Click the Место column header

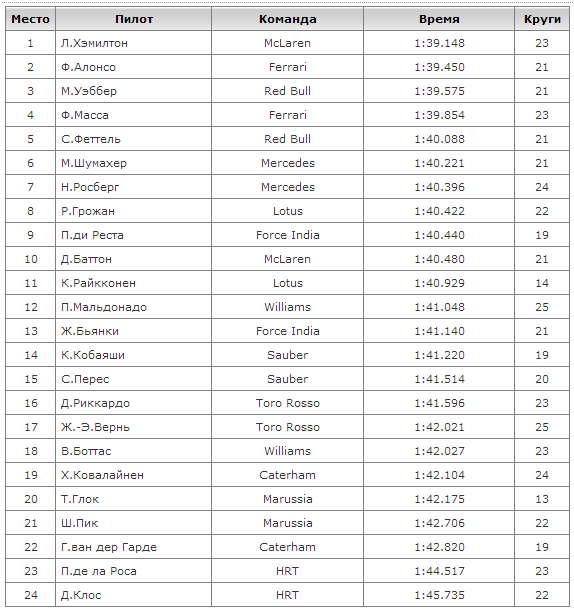tap(30, 19)
